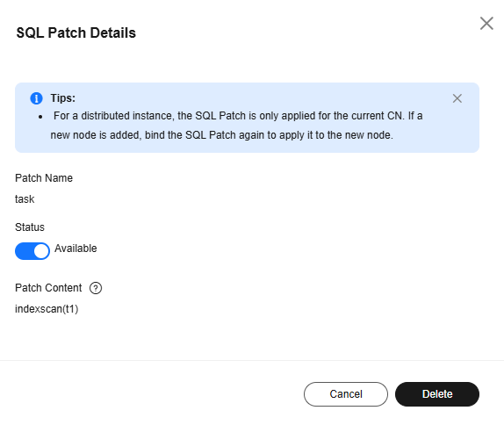
Task: Click the Status field label
Action: (x=30, y=227)
